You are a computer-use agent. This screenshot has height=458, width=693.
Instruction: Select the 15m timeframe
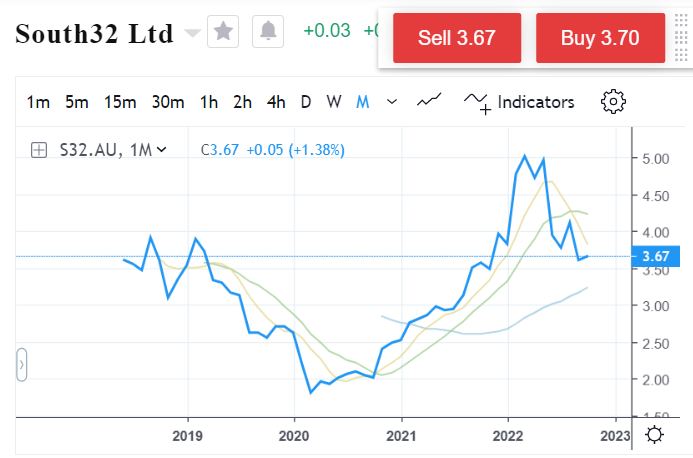pyautogui.click(x=120, y=102)
